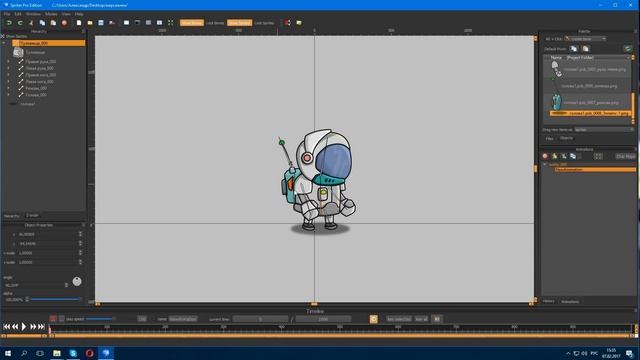Open the Help menu
Image resolution: width=640 pixels, height=360 pixels.
79,14
